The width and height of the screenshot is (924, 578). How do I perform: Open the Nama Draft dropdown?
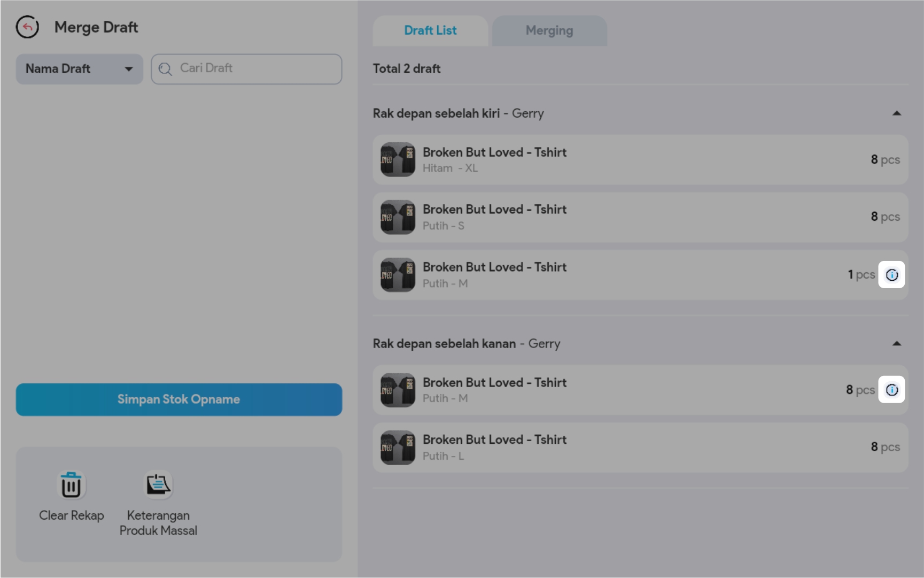pyautogui.click(x=79, y=69)
